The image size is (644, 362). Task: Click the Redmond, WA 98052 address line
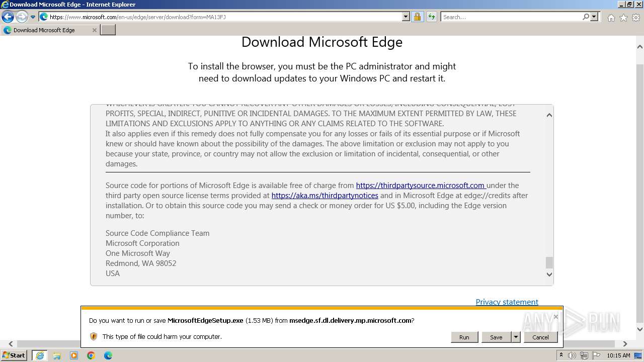pos(141,263)
